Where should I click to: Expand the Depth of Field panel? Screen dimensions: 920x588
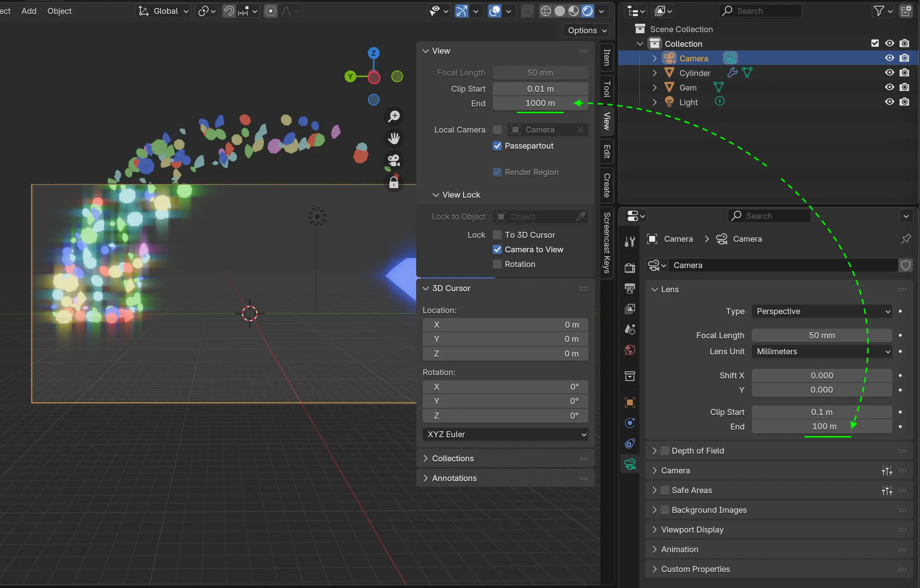pos(654,451)
